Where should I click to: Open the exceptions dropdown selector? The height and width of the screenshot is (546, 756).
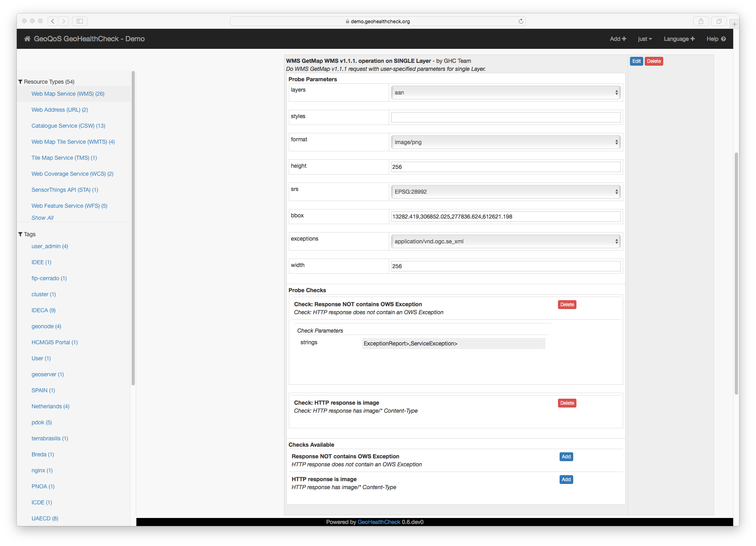[506, 241]
